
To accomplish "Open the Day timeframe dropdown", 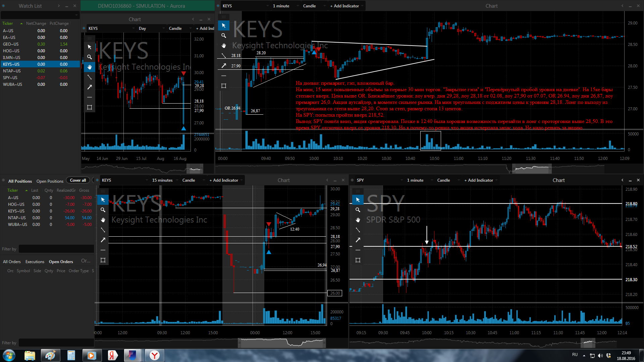I will click(x=152, y=28).
